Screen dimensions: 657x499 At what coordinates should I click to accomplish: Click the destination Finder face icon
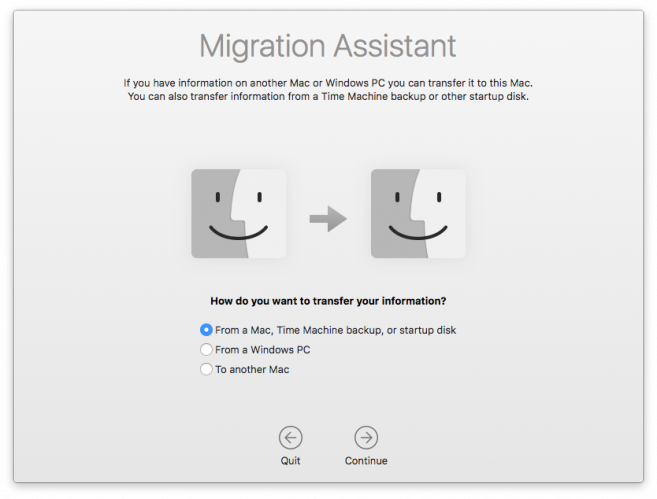(418, 213)
